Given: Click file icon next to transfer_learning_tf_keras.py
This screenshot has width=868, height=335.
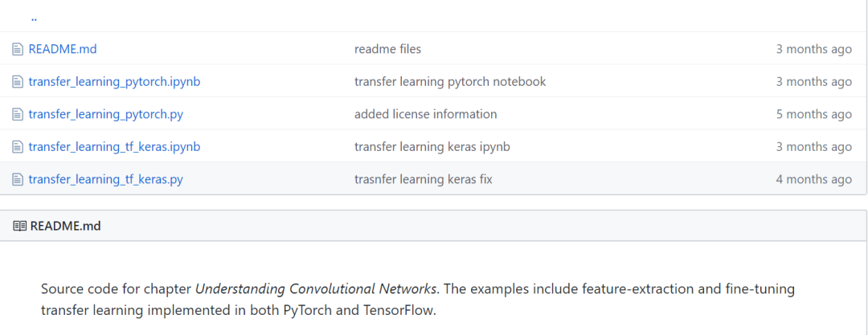Looking at the screenshot, I should 18,179.
